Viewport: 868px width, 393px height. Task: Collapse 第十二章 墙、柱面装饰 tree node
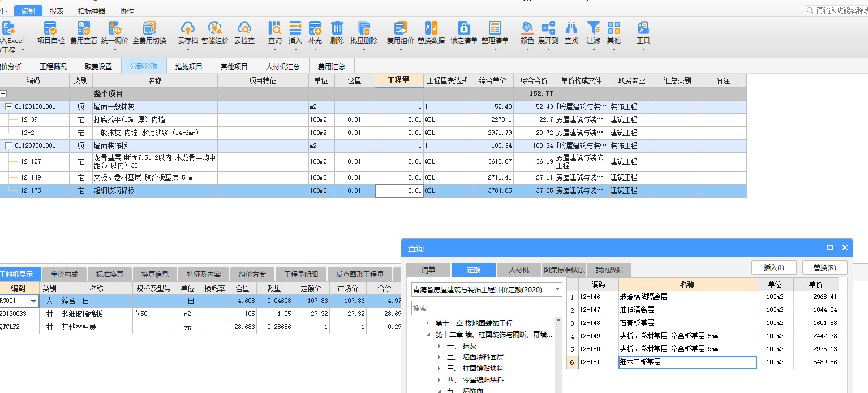(x=428, y=335)
